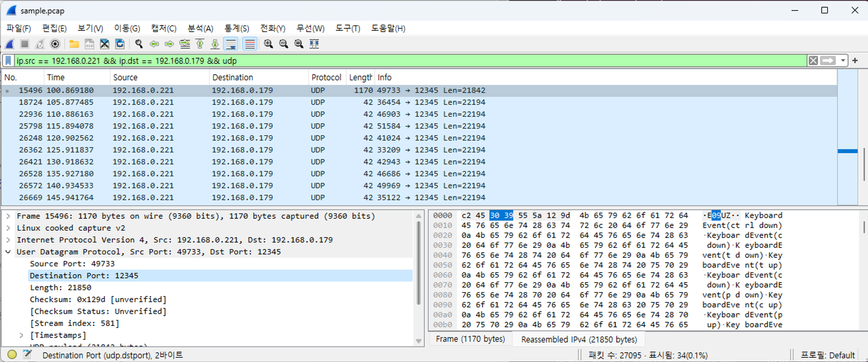Click the expert information circle icon
This screenshot has height=362, width=868.
click(x=12, y=355)
